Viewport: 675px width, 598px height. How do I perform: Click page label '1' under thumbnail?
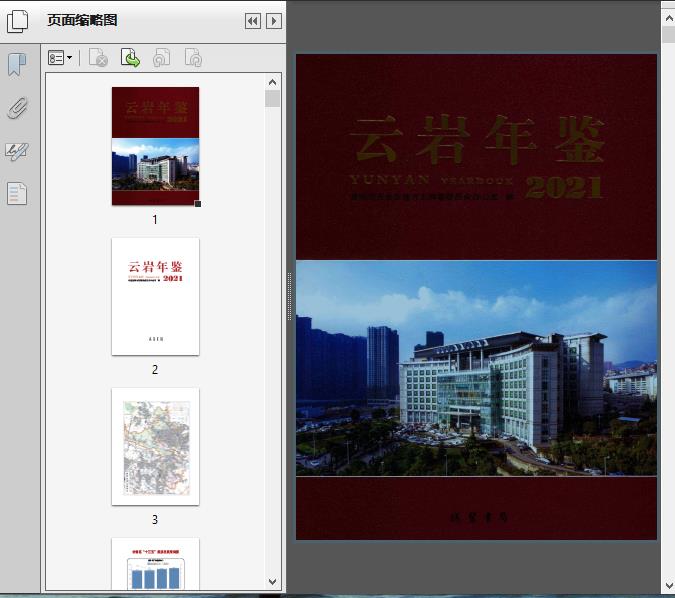point(155,220)
